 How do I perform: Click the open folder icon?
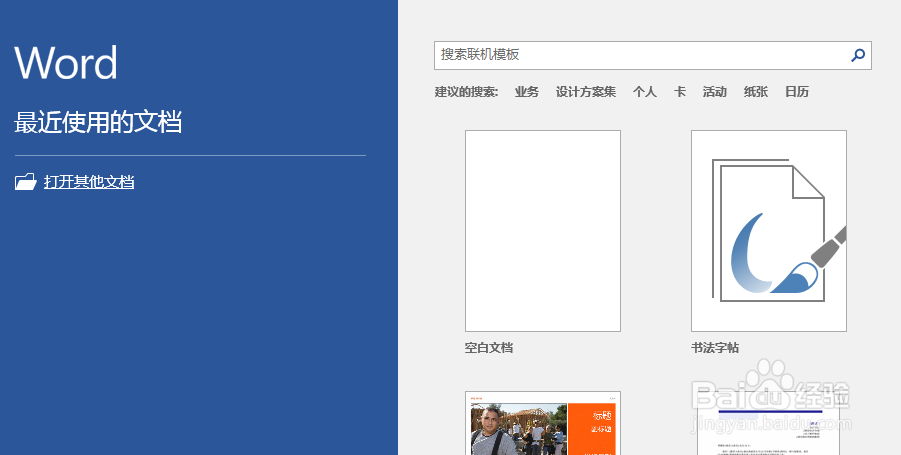pos(25,182)
